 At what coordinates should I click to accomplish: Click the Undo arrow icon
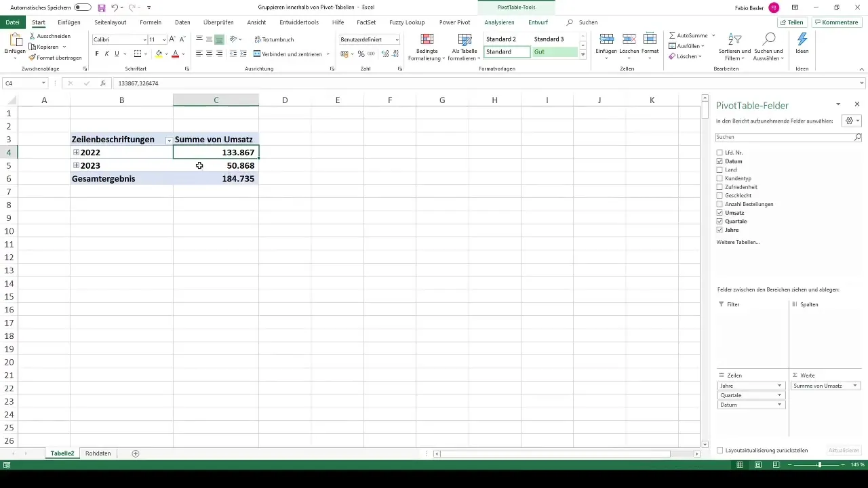point(115,7)
